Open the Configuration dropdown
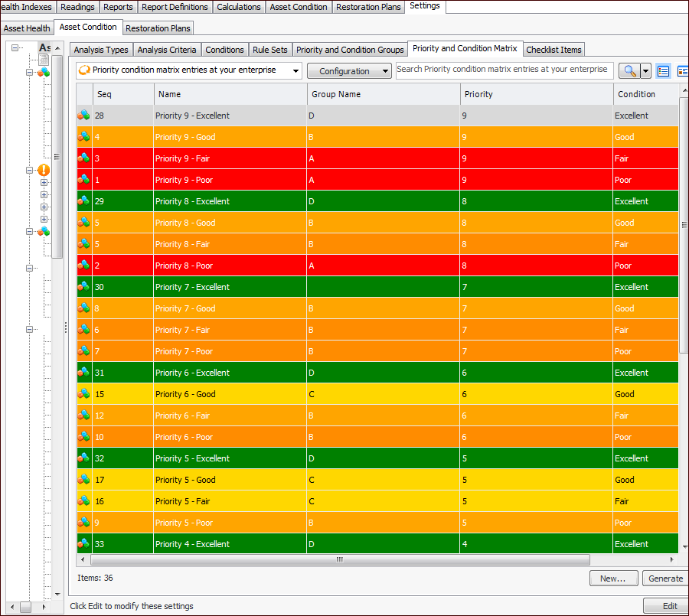689x616 pixels. (349, 71)
